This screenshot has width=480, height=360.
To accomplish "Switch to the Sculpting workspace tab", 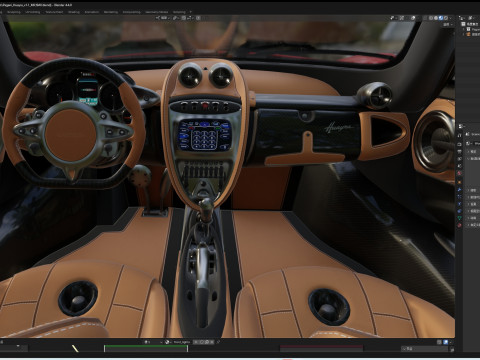I will [14, 12].
